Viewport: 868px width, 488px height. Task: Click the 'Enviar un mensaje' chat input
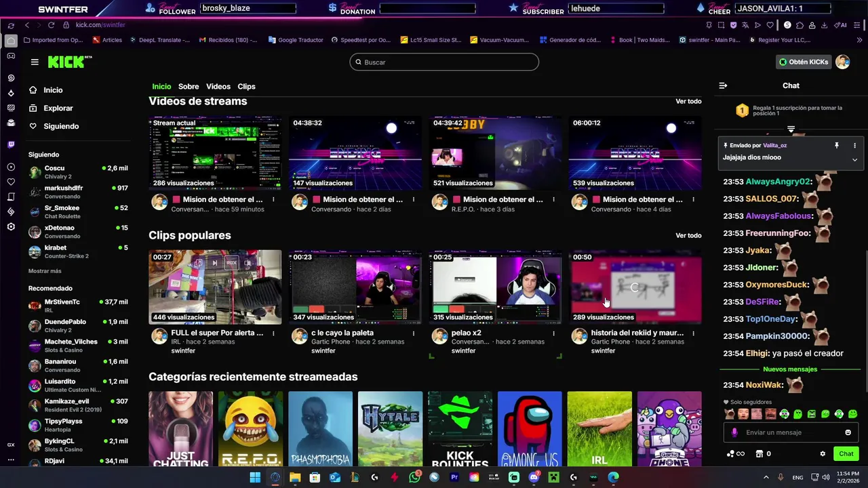790,432
